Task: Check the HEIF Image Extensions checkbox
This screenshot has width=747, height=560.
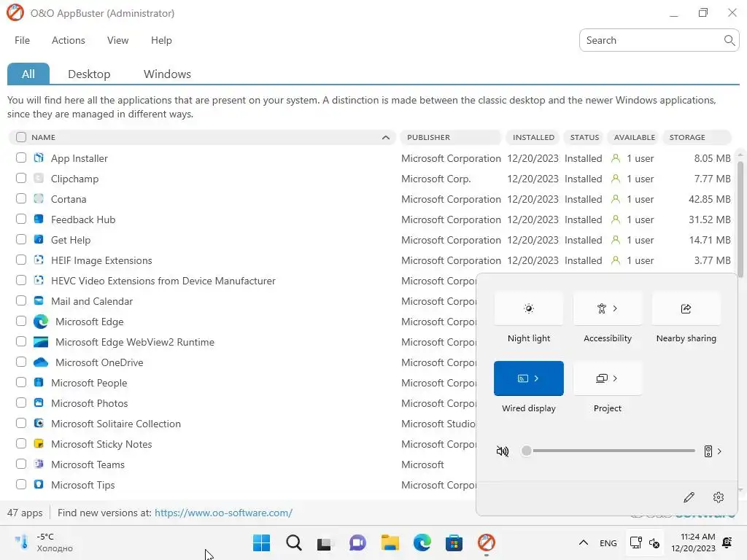Action: 21,260
